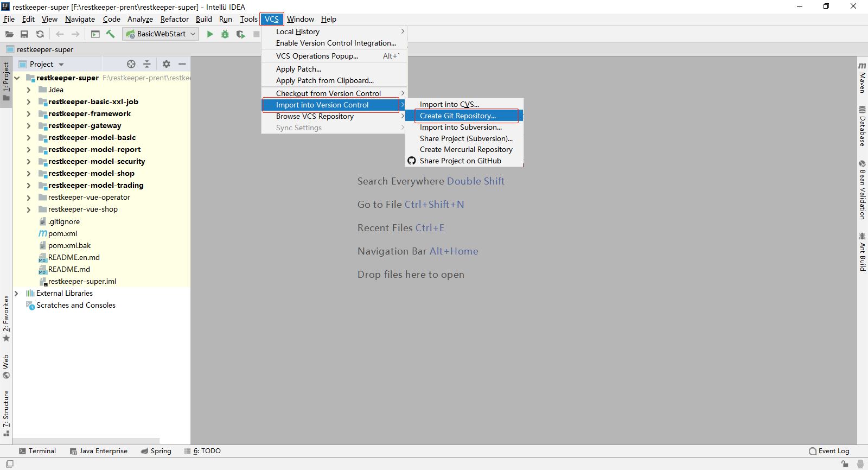Screen dimensions: 868x470
Task: Expand the restkeeper-framework module
Action: [x=29, y=114]
